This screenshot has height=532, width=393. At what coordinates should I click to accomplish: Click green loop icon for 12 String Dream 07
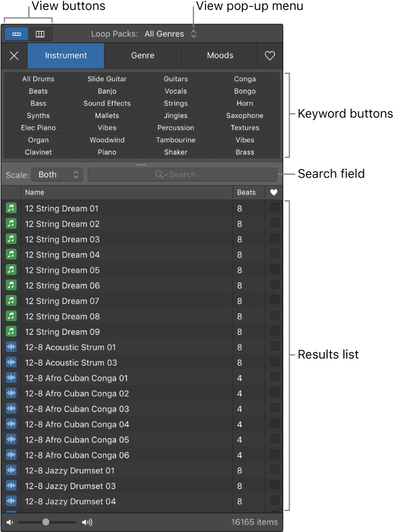coord(11,301)
